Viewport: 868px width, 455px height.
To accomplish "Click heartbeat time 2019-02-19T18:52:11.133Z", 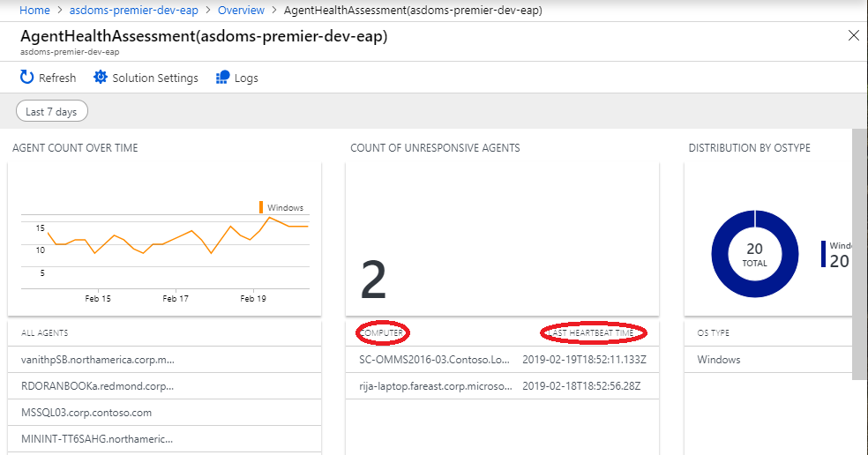I will tap(584, 360).
